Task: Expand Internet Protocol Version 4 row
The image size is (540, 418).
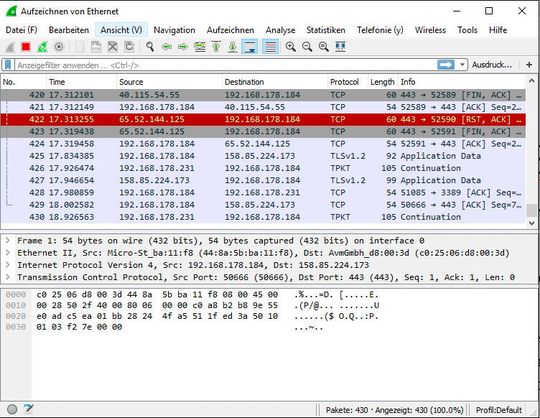Action: [x=8, y=265]
